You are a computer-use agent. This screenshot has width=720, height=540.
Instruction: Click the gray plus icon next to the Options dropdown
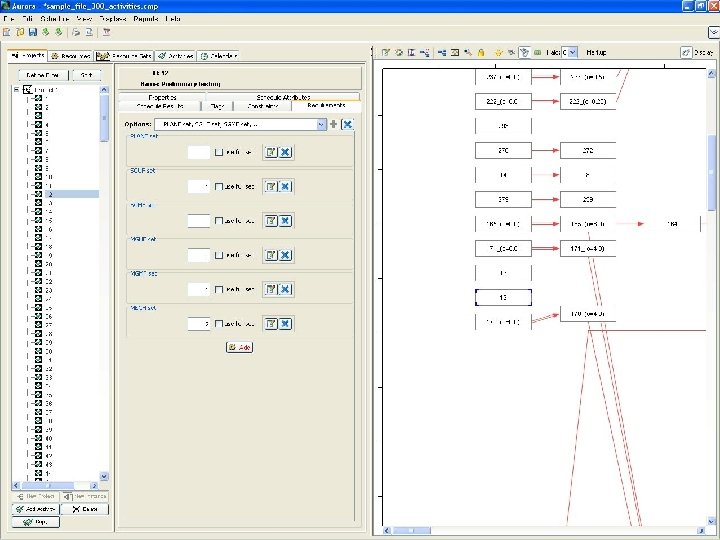click(333, 124)
